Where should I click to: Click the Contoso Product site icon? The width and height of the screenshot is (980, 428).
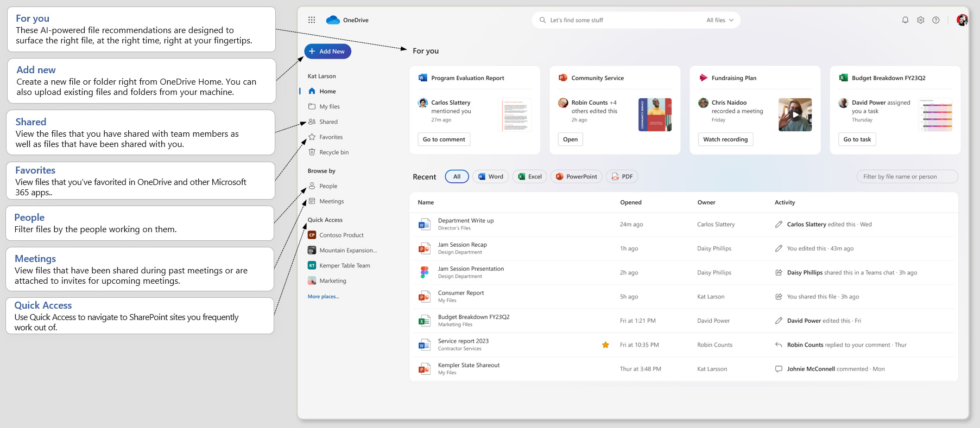(312, 235)
